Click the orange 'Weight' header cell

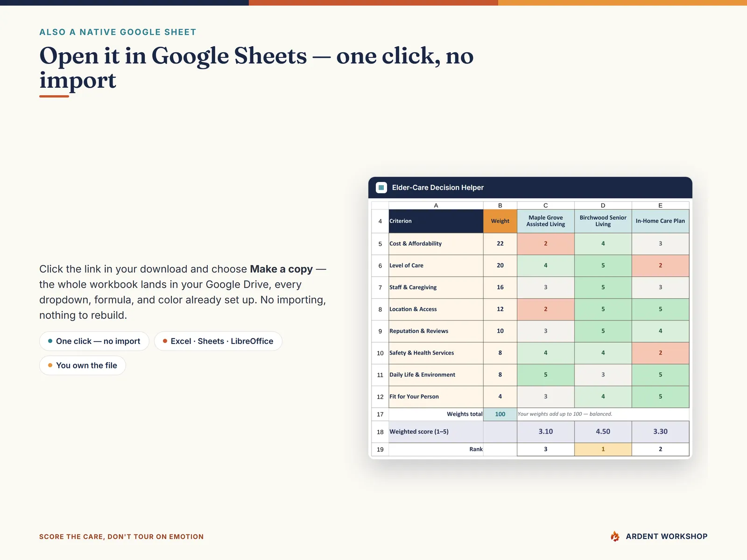tap(500, 221)
